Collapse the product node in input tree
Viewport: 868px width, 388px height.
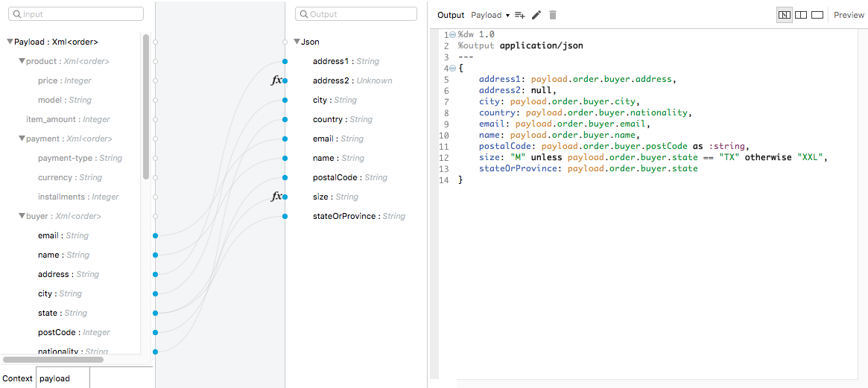click(22, 61)
